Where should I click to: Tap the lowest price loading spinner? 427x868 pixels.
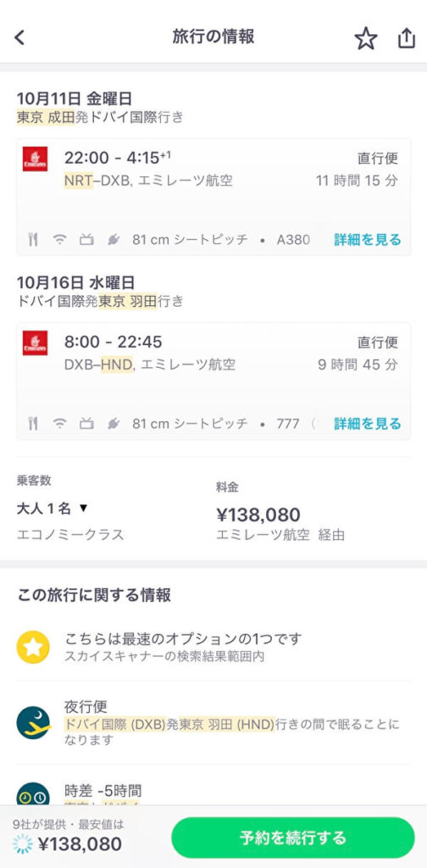(x=23, y=844)
